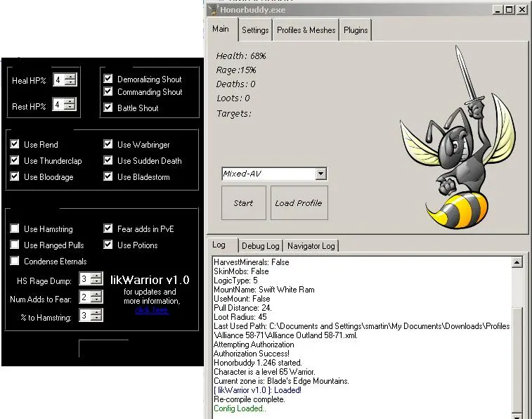532x419 pixels.
Task: Click 'MountName: Swift White Ram' log line
Action: pyautogui.click(x=264, y=290)
